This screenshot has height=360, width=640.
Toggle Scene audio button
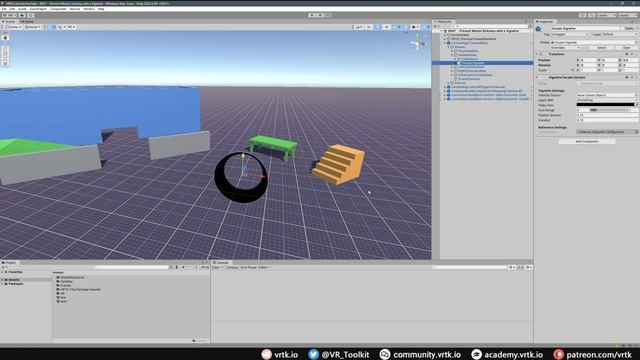pyautogui.click(x=386, y=27)
